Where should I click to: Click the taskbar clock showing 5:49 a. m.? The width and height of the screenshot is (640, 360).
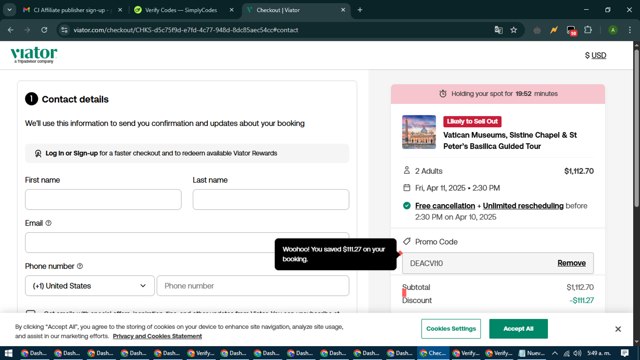tap(599, 353)
